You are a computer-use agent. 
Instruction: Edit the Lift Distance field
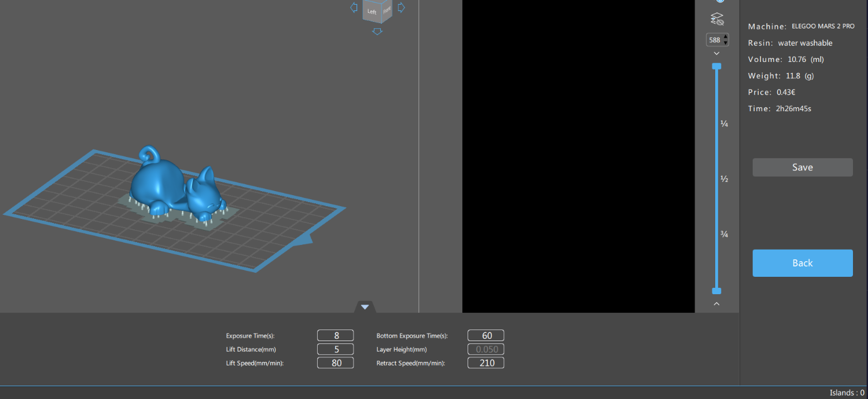336,349
